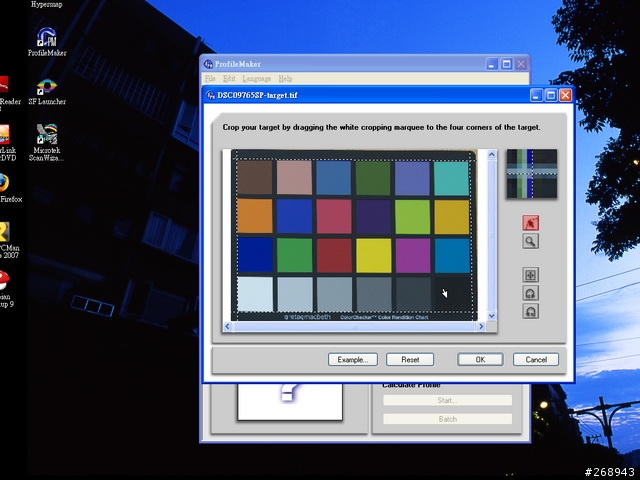Click Start... in the ProfileMaker window

[447, 400]
